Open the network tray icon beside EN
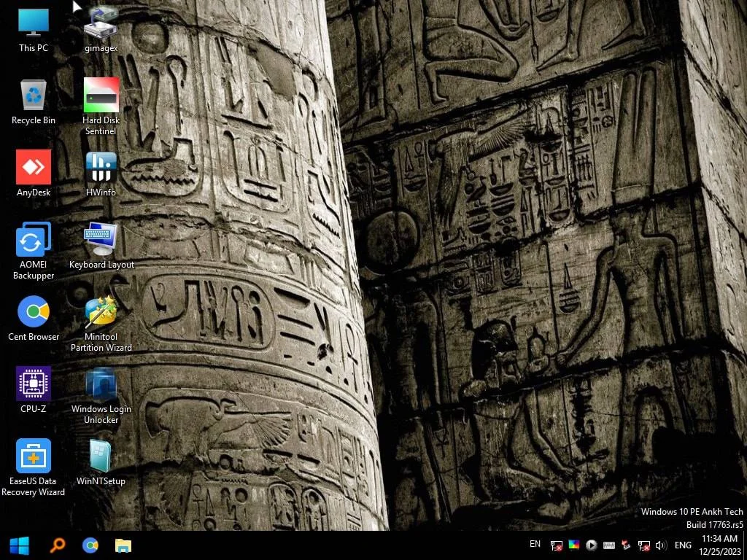Screen dimensions: 747x560 556,545
